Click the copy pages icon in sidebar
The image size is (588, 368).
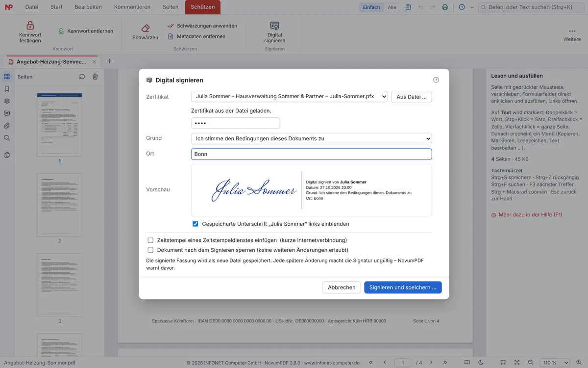(7, 155)
